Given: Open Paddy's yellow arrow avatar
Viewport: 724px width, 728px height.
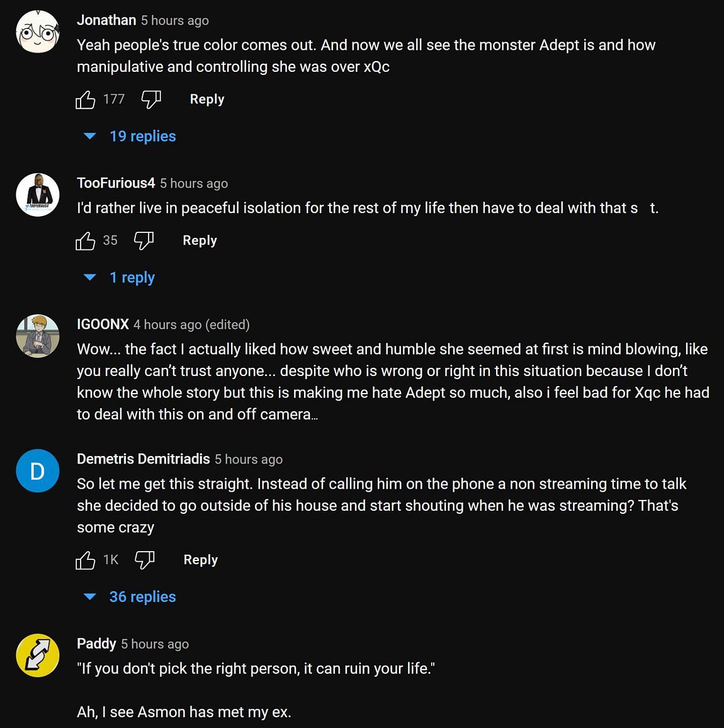Looking at the screenshot, I should tap(38, 656).
